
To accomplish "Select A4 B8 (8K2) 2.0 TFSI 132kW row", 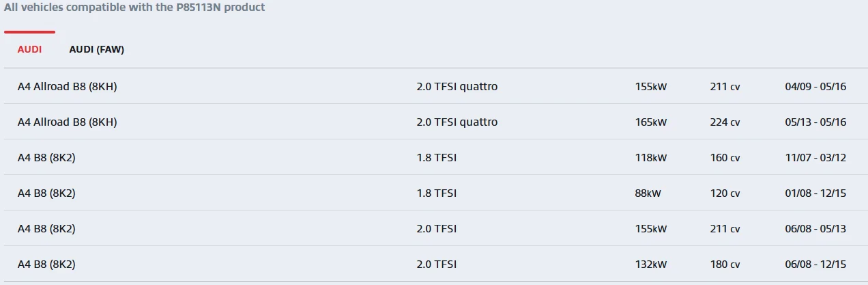I will 434,264.
